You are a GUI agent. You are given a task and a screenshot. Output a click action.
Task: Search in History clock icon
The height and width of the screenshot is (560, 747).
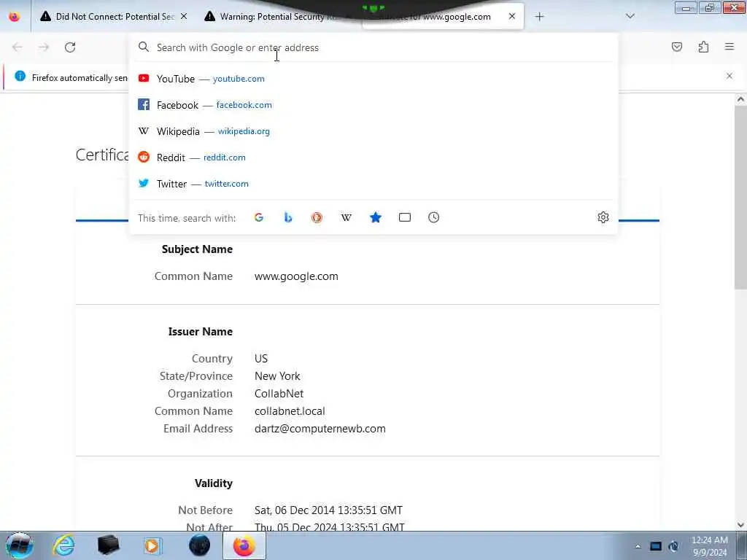[x=433, y=217]
